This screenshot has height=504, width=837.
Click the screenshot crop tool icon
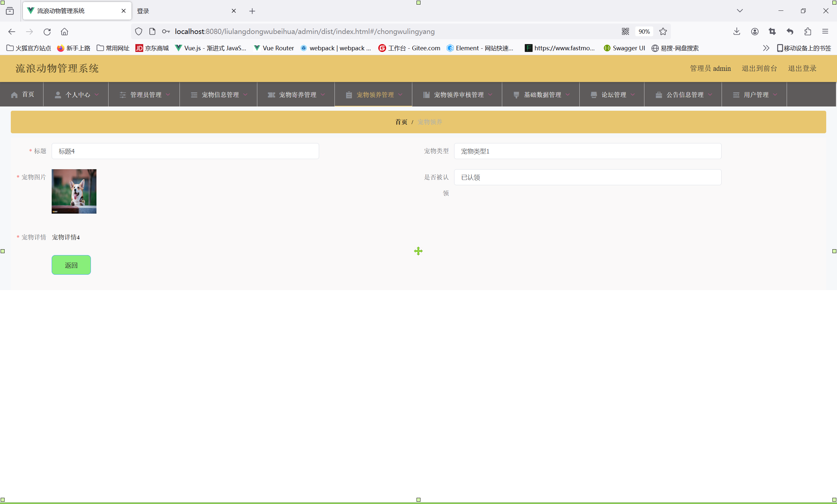click(772, 32)
